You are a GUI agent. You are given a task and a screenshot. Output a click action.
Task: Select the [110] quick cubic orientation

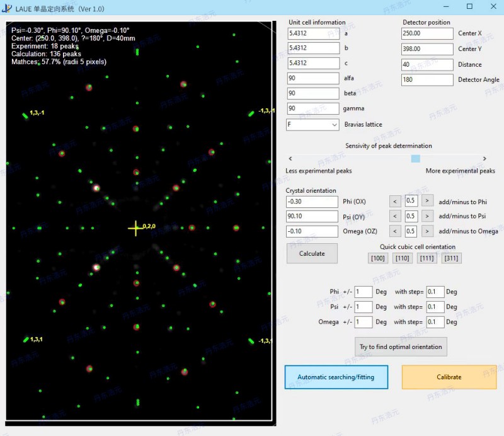(403, 258)
